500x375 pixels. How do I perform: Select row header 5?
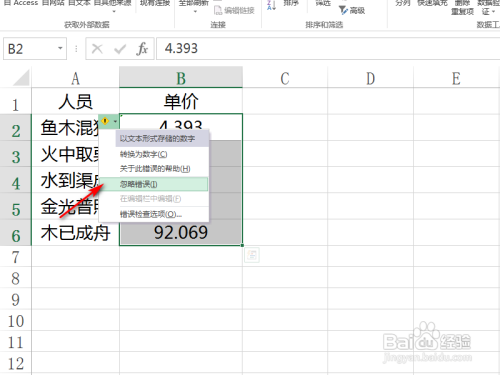tap(16, 206)
